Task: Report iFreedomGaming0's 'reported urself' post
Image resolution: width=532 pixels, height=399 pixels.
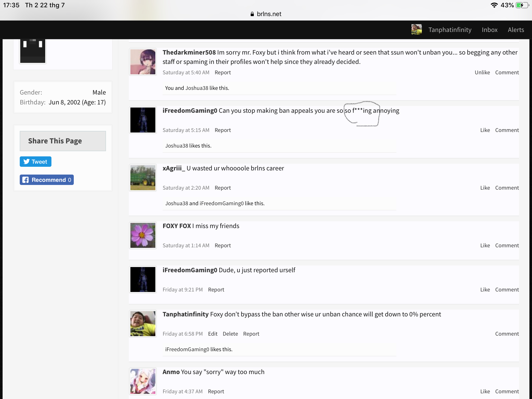Action: pos(216,290)
